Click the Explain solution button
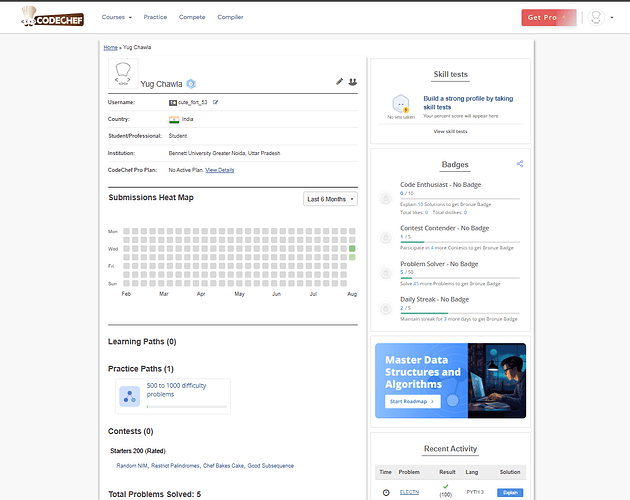Viewport: 630px width, 500px height. pyautogui.click(x=510, y=492)
